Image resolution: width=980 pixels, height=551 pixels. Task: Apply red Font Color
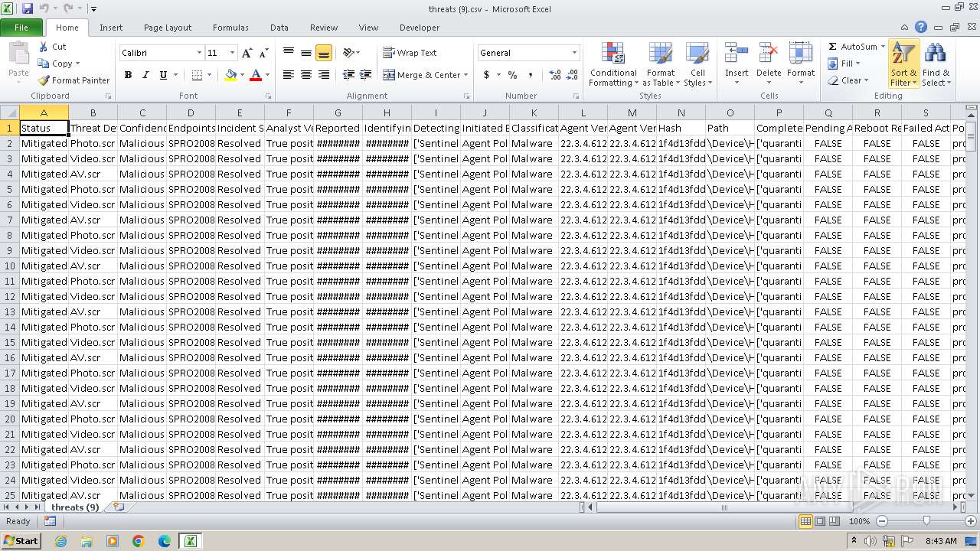pos(256,75)
